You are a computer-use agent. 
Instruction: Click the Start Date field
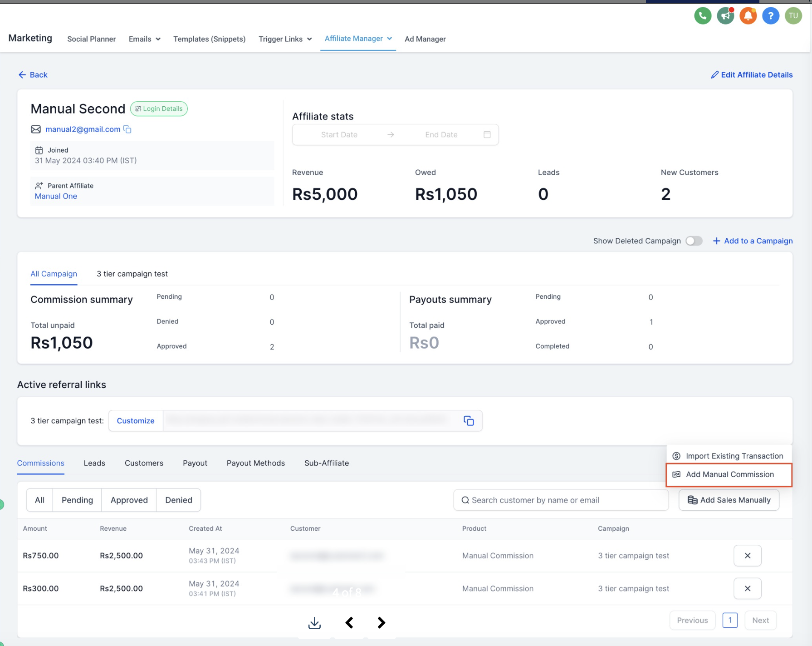339,134
